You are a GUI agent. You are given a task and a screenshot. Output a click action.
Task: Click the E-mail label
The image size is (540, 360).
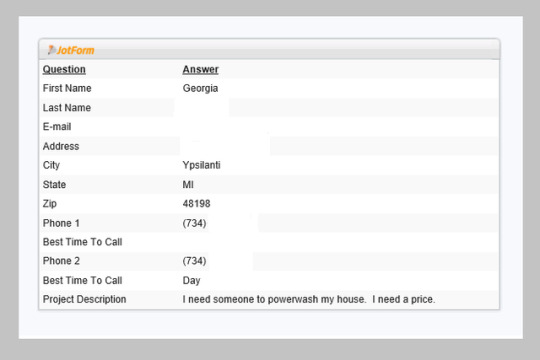pos(57,127)
